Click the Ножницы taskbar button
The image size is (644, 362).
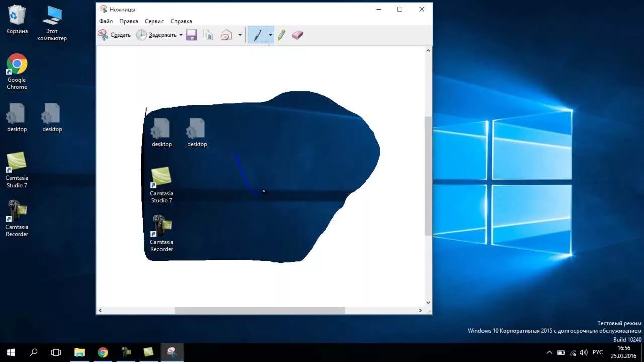coord(172,352)
